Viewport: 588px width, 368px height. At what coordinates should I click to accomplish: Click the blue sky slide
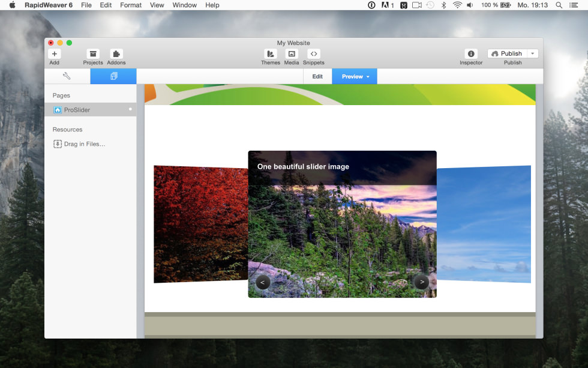tap(484, 225)
